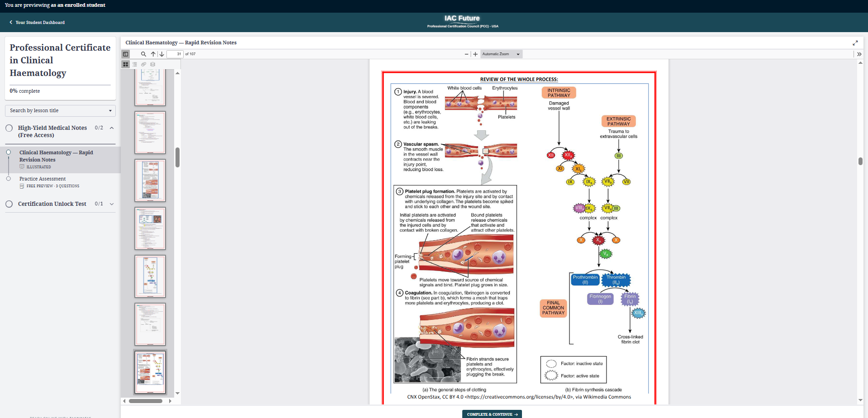
Task: Toggle the PDF sidebar panel
Action: 126,54
